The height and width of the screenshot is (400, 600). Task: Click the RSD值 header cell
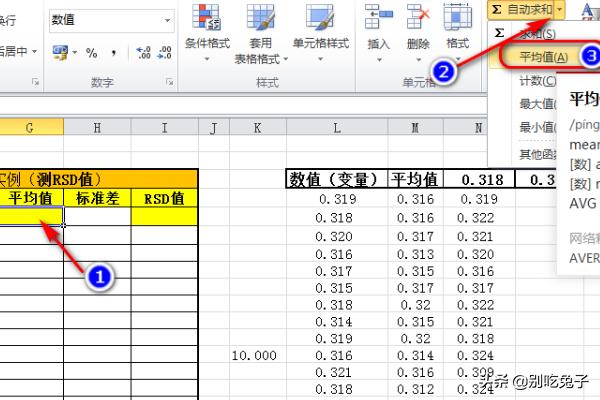click(165, 198)
